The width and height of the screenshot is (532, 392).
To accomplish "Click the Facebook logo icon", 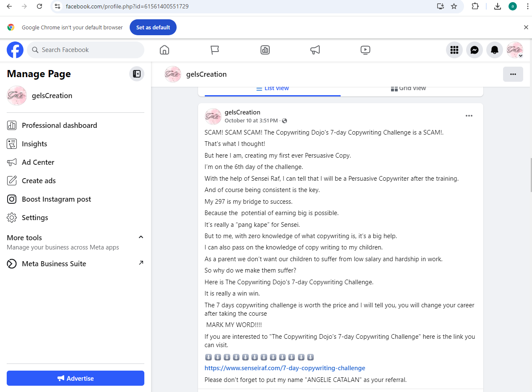I will [15, 50].
